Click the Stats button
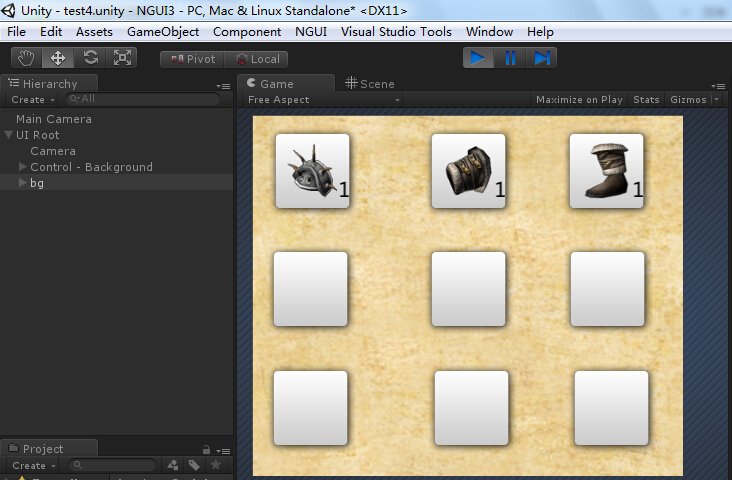732x480 pixels. [646, 100]
